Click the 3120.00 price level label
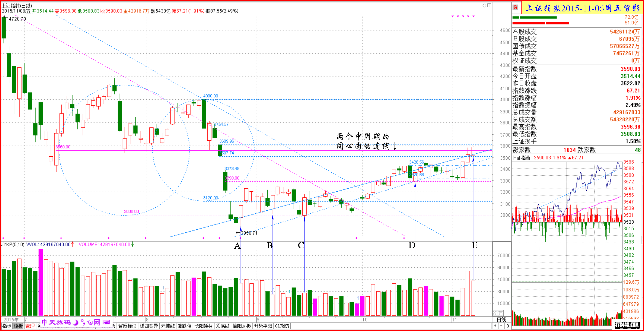Viewport: 644px width, 331px height. (211, 198)
